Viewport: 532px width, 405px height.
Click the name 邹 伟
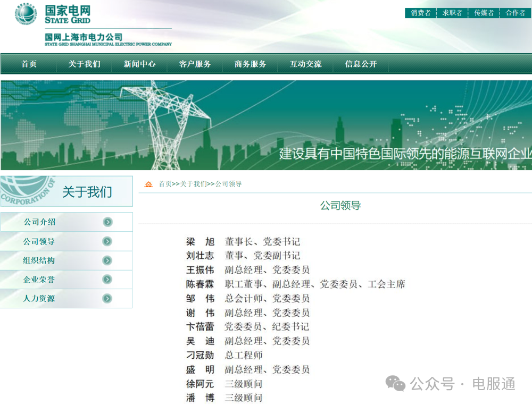200,299
